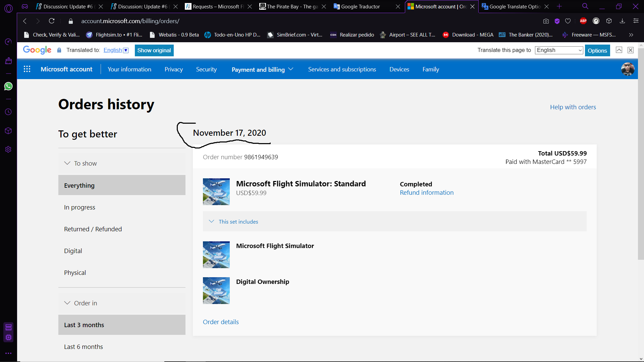Open the Adblock Plus extension icon
The width and height of the screenshot is (644, 362).
click(583, 21)
